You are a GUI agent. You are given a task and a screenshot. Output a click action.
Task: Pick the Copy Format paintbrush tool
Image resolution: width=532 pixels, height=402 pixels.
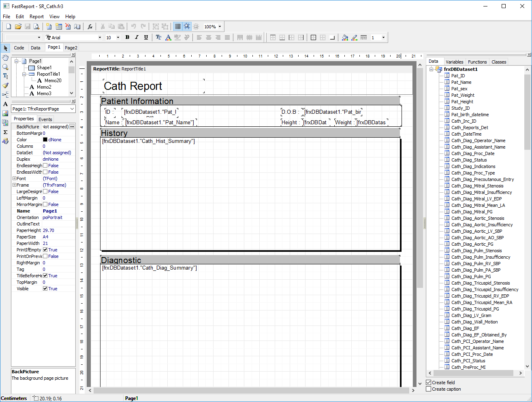click(x=5, y=85)
